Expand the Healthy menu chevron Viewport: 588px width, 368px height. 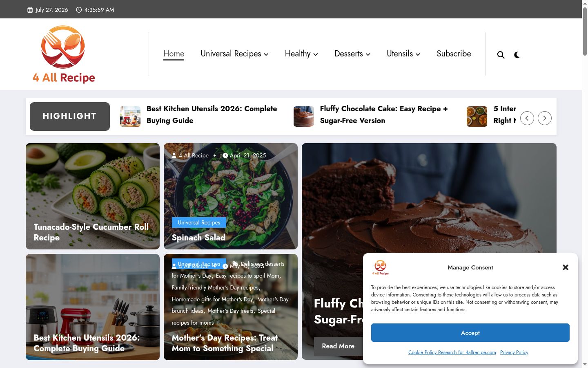point(316,54)
